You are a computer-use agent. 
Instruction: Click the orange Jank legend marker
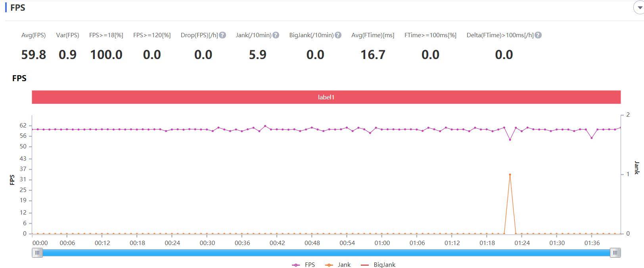329,265
